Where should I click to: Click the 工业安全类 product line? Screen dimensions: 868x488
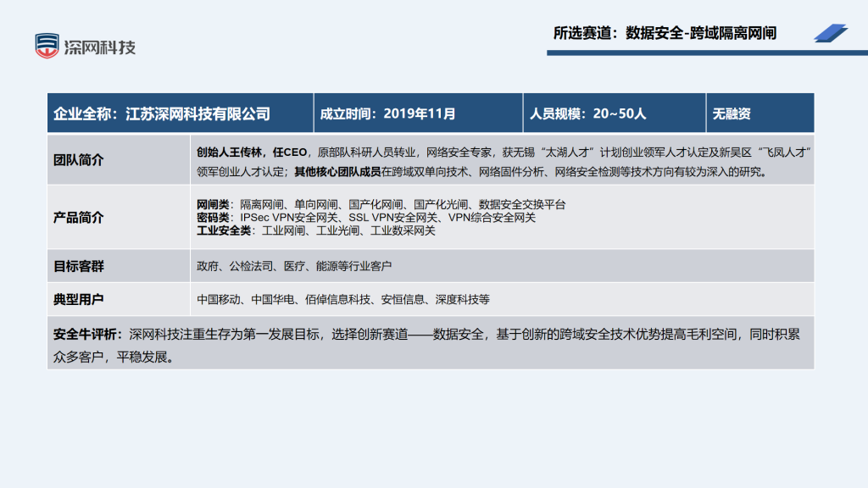[316, 230]
